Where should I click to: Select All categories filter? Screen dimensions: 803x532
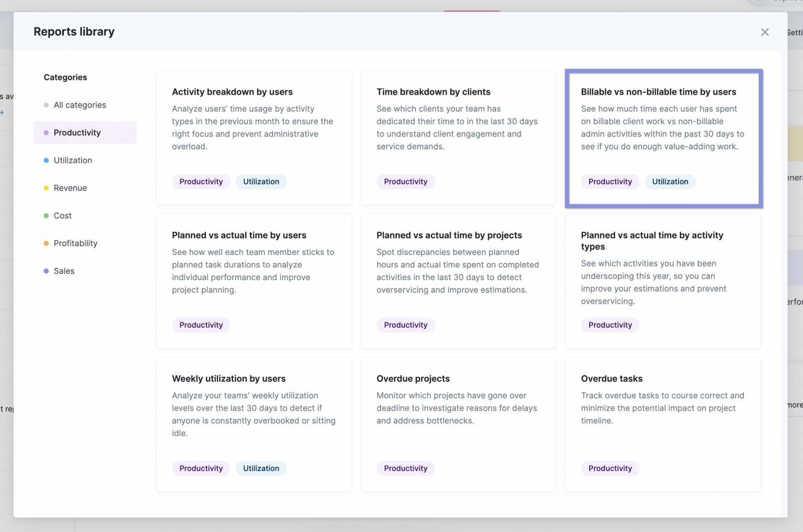pos(79,105)
